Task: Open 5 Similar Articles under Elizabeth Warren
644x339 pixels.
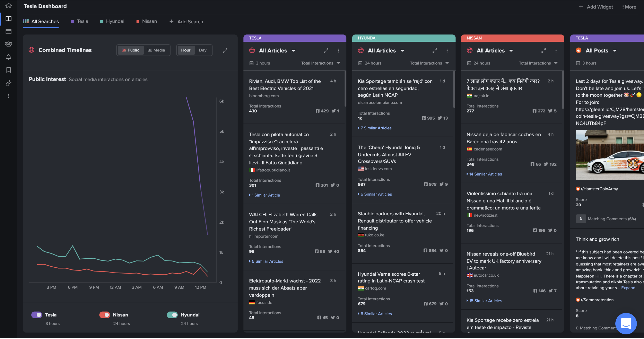Action: 266,262
